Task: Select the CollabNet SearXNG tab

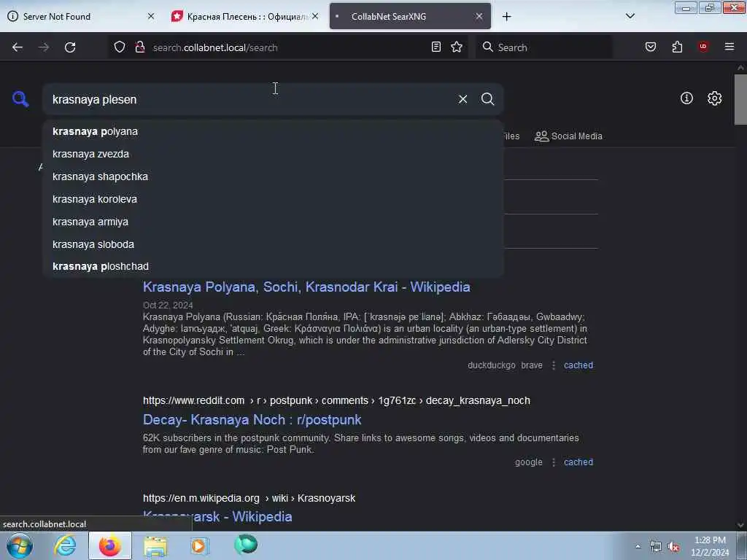Action: [x=410, y=16]
